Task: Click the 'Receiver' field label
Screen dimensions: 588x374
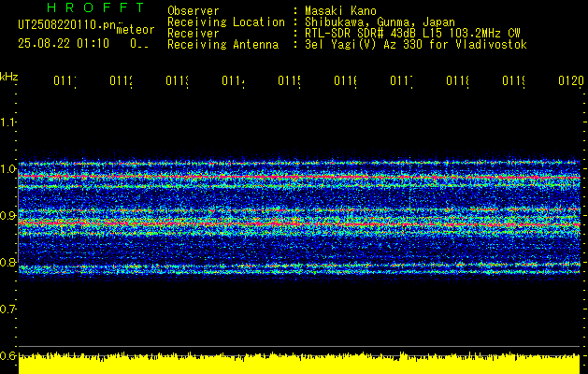Action: click(x=194, y=34)
